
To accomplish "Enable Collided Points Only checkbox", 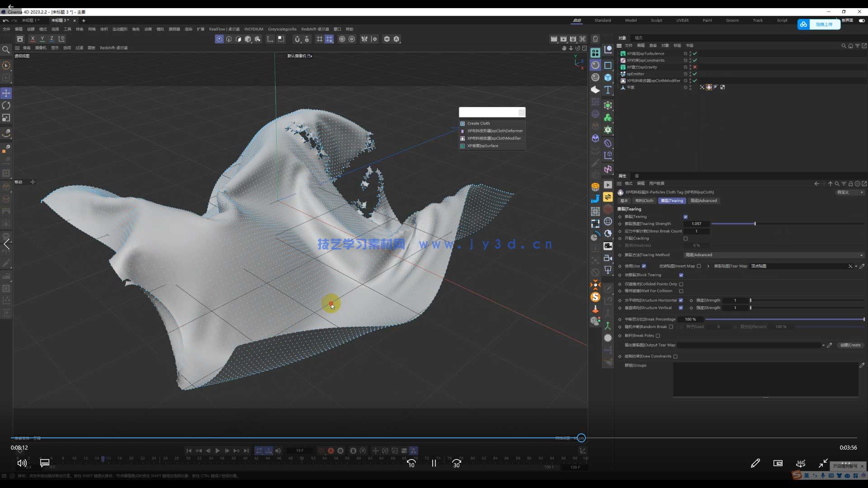I will coord(681,284).
